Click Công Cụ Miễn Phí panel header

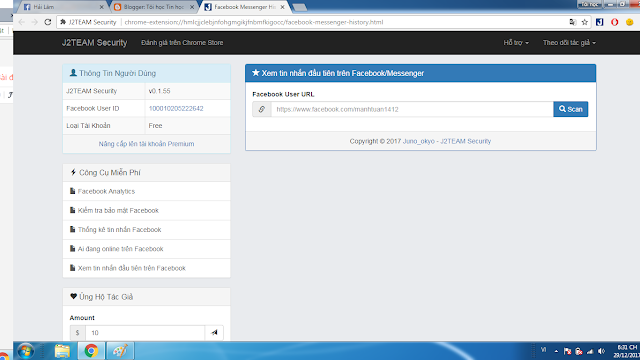147,173
